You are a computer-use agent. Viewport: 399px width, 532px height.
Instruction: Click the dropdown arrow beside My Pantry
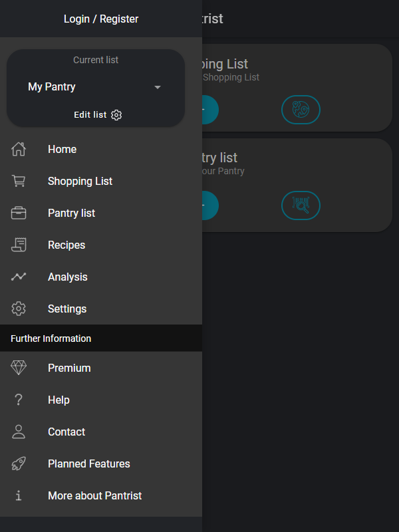(158, 87)
